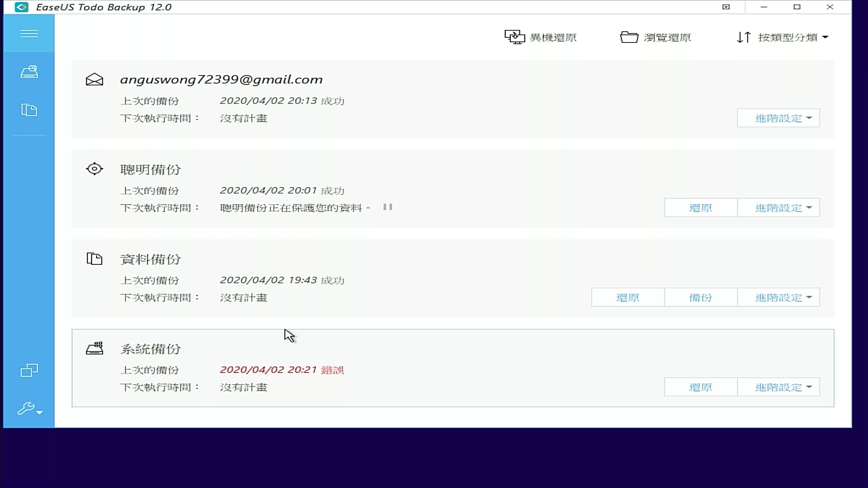Click the 2020/04/02 20:01 成功 backup time
Screen dimensions: 868x488
click(x=282, y=190)
